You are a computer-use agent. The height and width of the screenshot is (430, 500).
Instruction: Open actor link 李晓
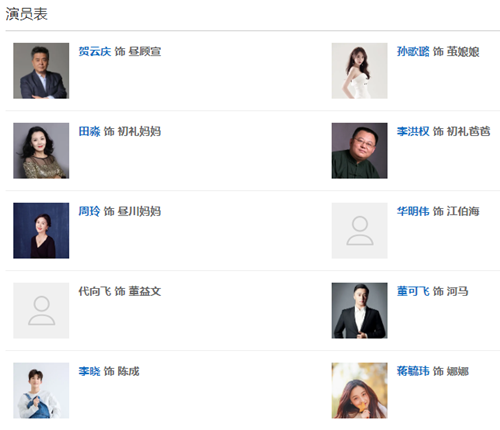coord(89,371)
